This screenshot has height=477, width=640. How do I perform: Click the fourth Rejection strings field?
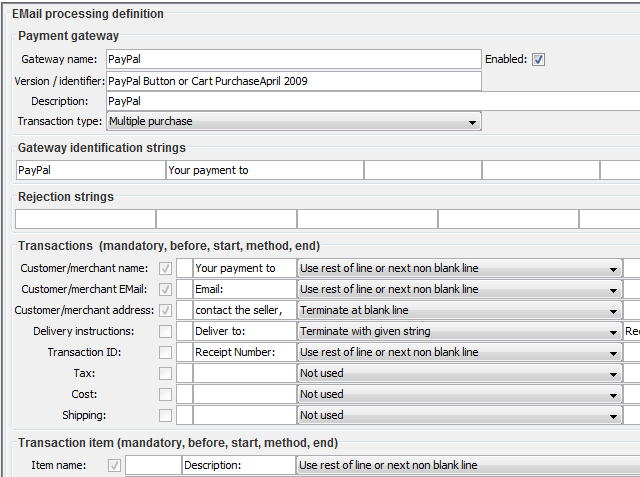(509, 219)
